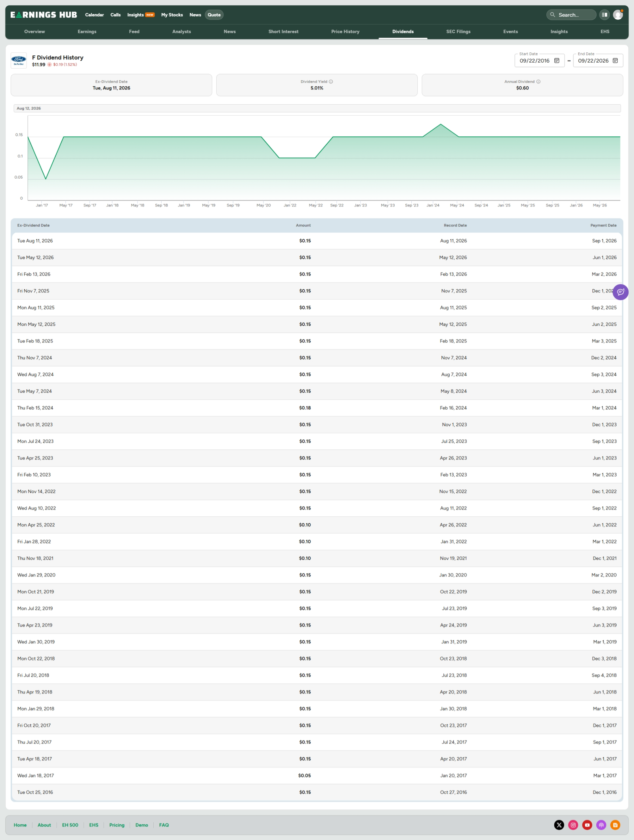The height and width of the screenshot is (840, 634).
Task: Click the Jan '24 chart axis label
Action: click(x=433, y=205)
